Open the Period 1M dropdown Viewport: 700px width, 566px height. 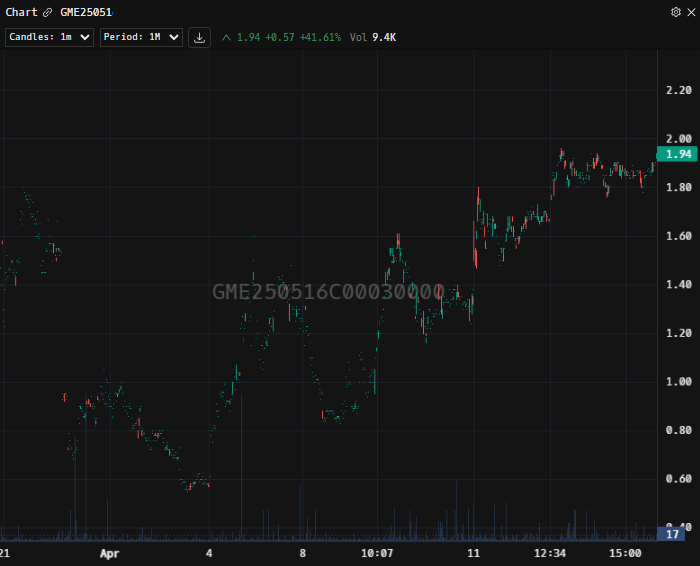pos(141,37)
